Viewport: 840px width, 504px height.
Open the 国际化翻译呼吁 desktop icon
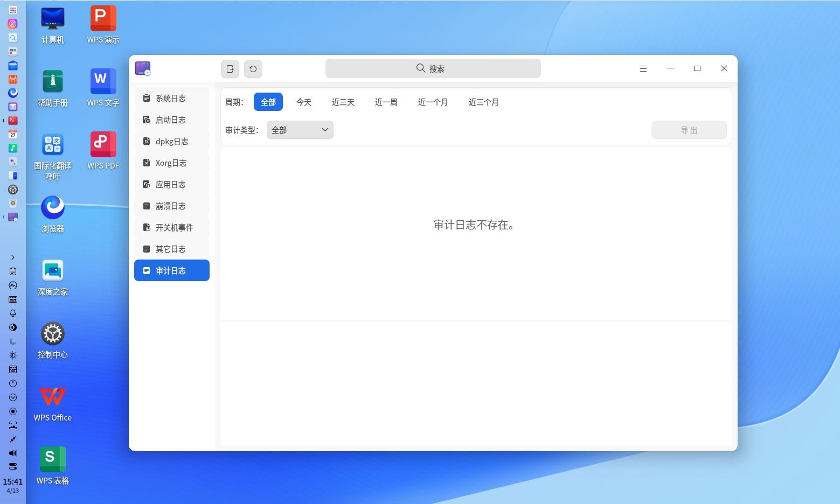53,156
